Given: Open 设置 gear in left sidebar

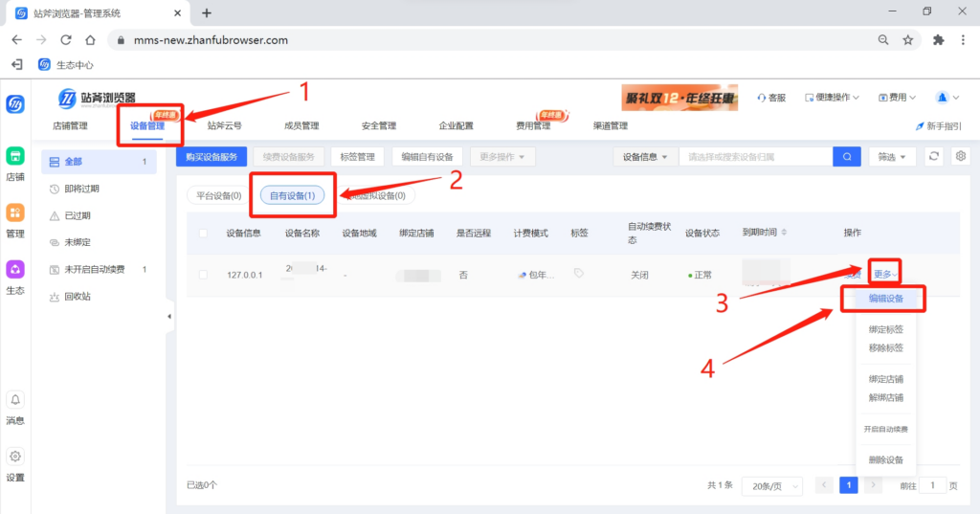Looking at the screenshot, I should pos(15,465).
